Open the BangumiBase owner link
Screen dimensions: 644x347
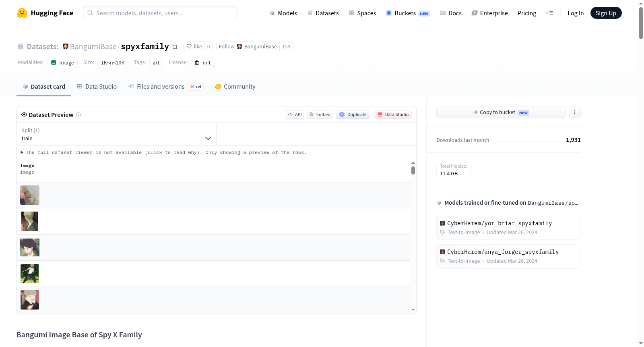pyautogui.click(x=93, y=46)
